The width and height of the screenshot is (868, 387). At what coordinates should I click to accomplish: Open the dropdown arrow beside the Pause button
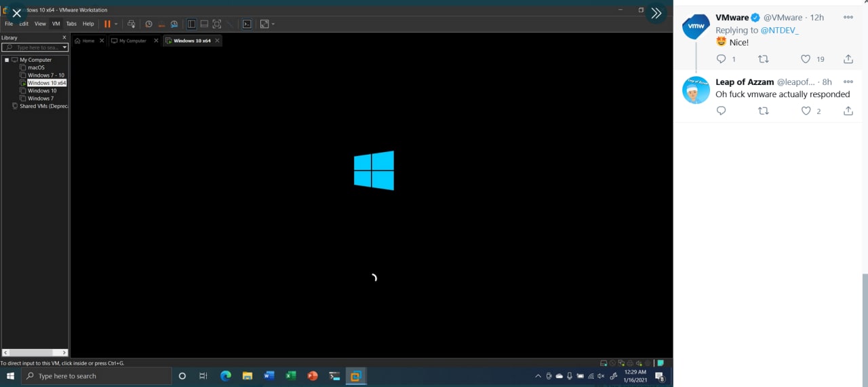click(x=116, y=24)
